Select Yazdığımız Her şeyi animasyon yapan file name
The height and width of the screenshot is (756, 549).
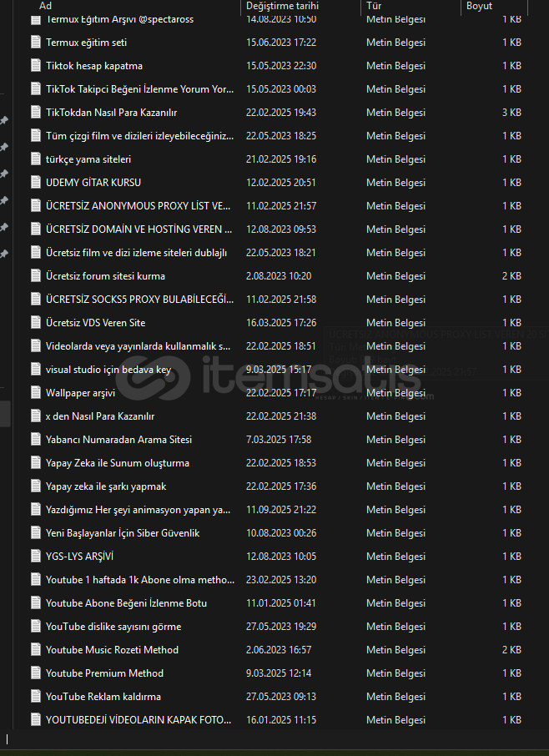pos(138,510)
